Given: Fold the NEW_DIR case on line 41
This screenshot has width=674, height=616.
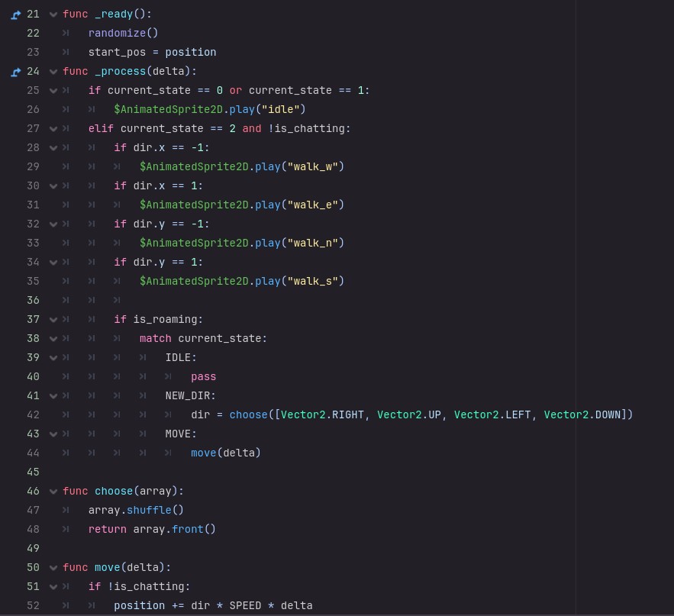Looking at the screenshot, I should [x=53, y=396].
